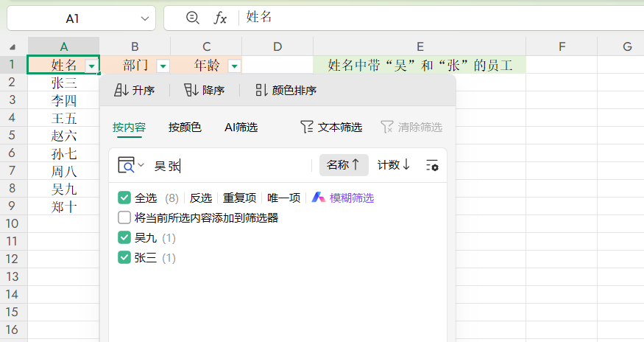Screen dimensions: 644x342
Task: Sort descending with 降序 option
Action: tap(204, 90)
